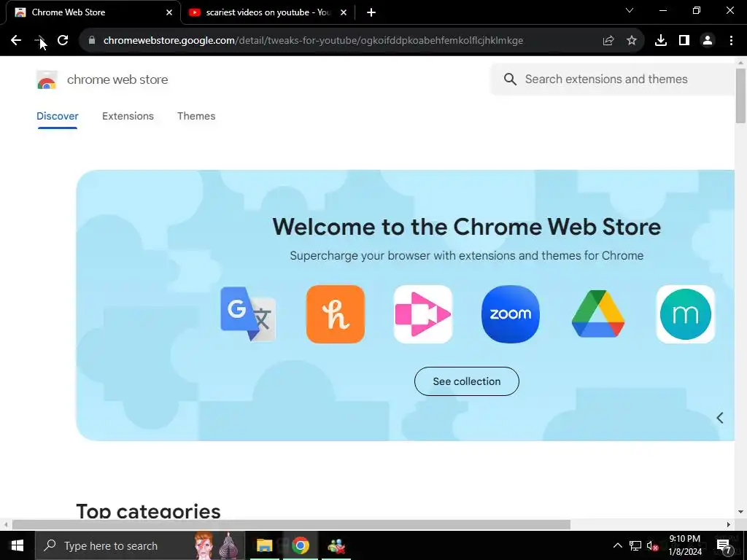Close the scariest videos YouTube tab
The width and height of the screenshot is (747, 560).
pos(344,12)
